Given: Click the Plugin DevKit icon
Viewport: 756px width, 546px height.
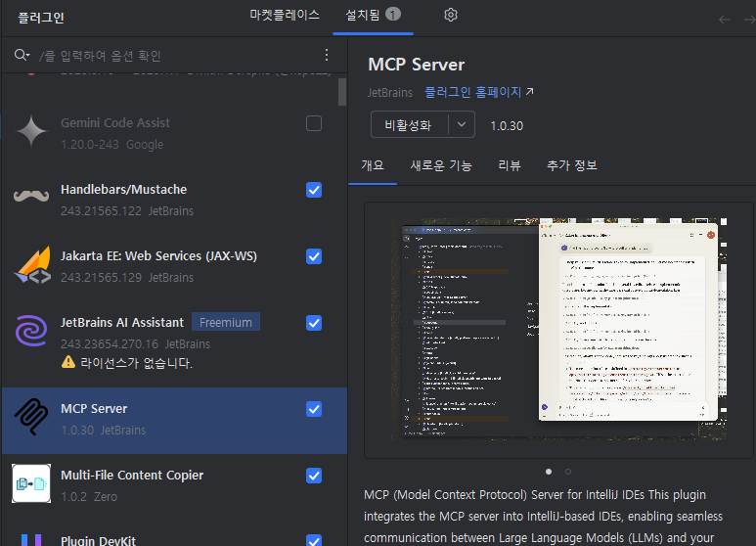Looking at the screenshot, I should 31,540.
